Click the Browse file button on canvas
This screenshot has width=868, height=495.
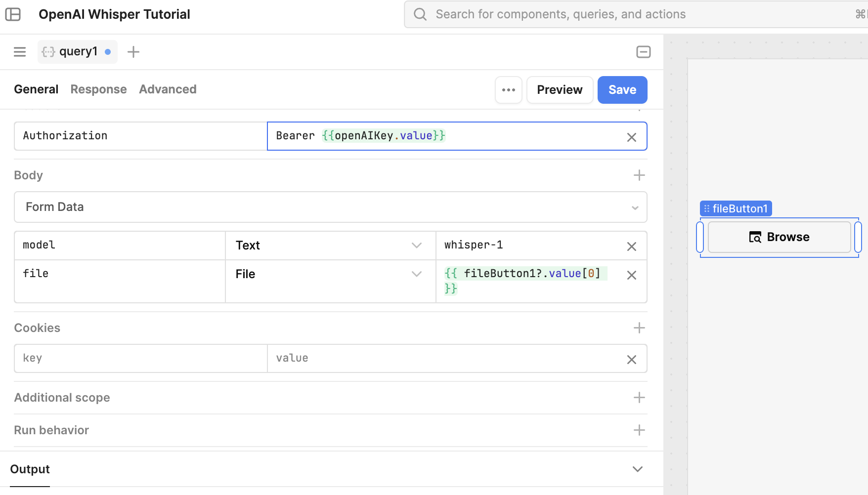pos(779,237)
